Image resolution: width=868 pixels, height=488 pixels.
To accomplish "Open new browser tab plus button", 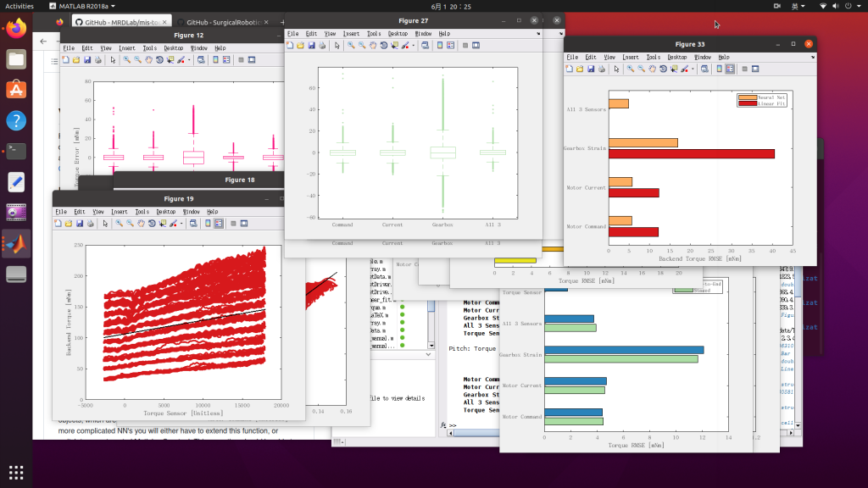I will pyautogui.click(x=281, y=22).
